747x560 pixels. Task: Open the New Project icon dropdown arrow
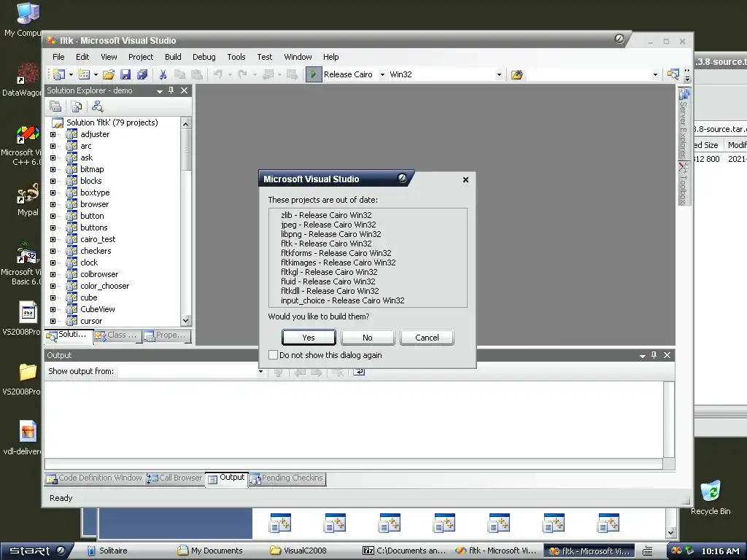pos(71,74)
